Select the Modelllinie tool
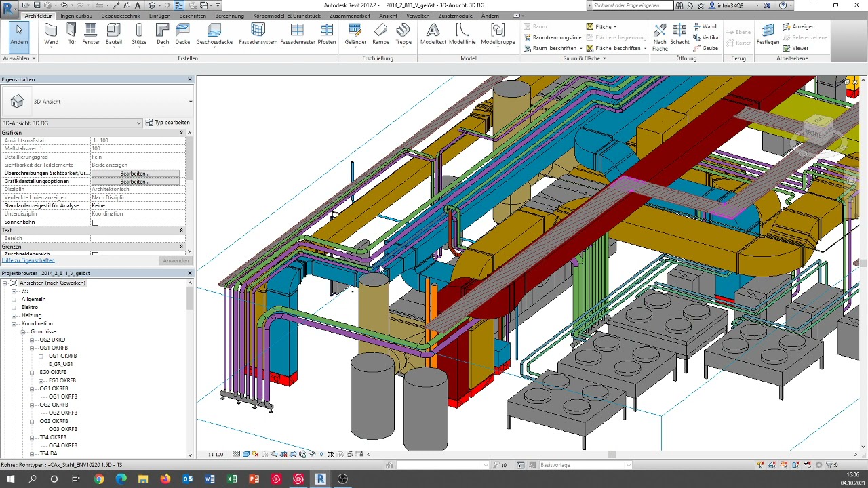 (462, 34)
